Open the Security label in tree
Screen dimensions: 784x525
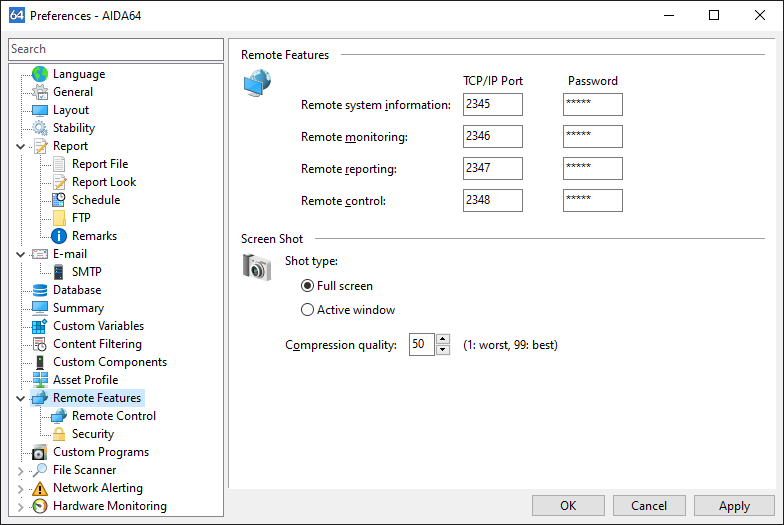93,434
